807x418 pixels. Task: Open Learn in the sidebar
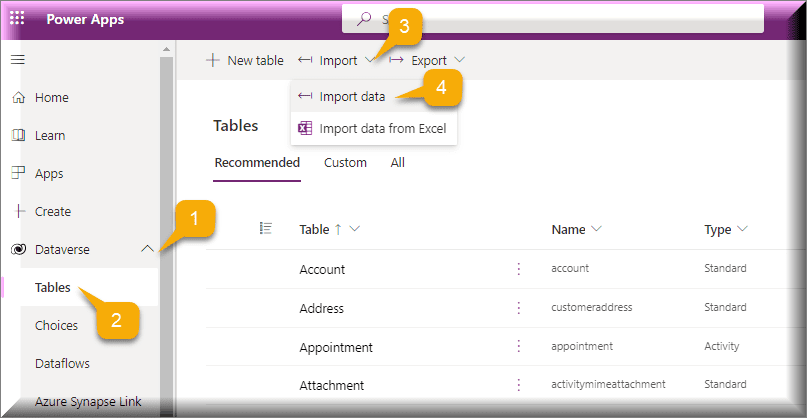pos(50,135)
